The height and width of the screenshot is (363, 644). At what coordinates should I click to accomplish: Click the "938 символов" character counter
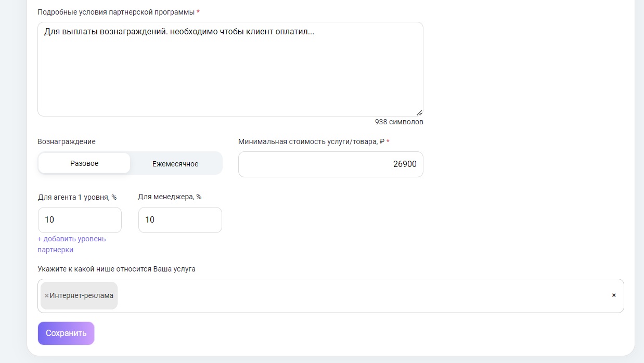point(399,122)
